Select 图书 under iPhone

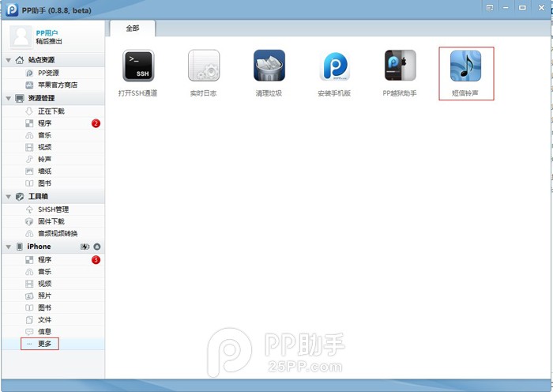coord(53,307)
